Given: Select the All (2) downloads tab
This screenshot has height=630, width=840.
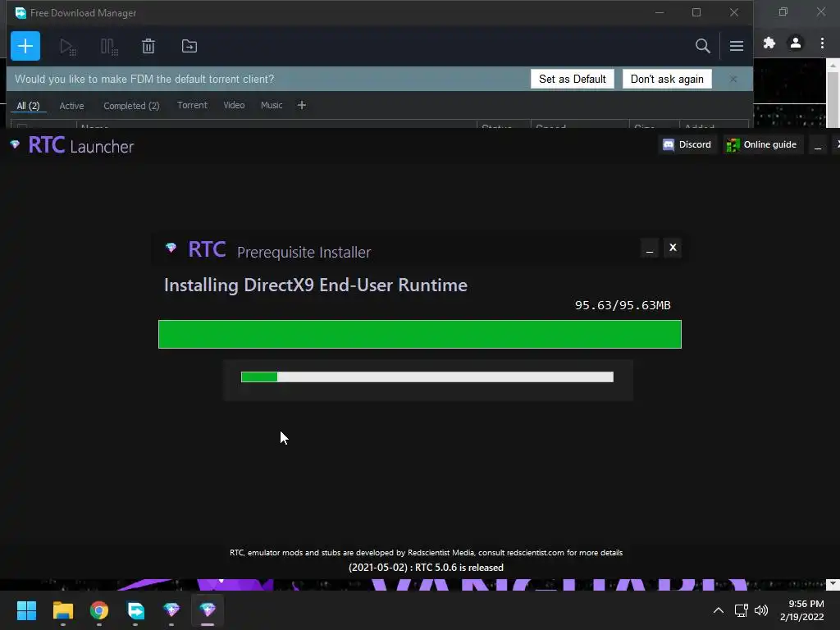Looking at the screenshot, I should click(x=29, y=106).
